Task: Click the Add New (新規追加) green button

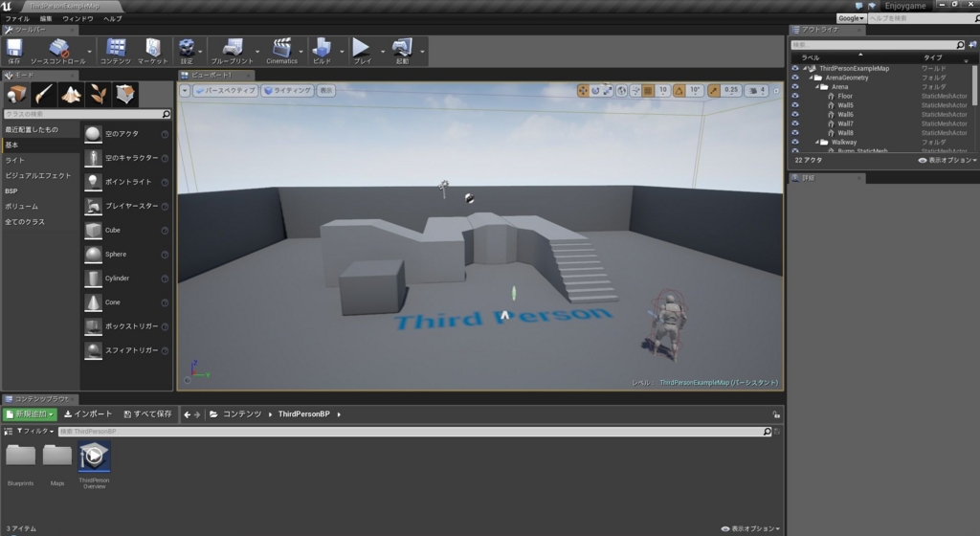Action: [30, 414]
